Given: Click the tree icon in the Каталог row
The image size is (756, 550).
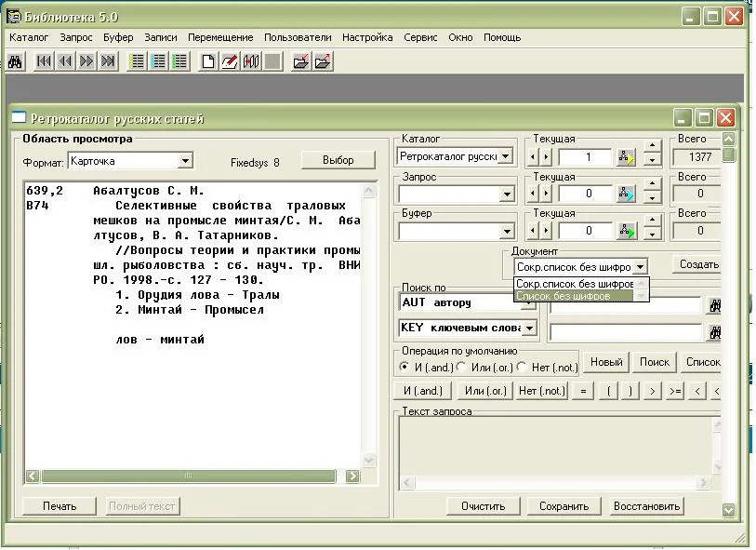Looking at the screenshot, I should coord(625,157).
